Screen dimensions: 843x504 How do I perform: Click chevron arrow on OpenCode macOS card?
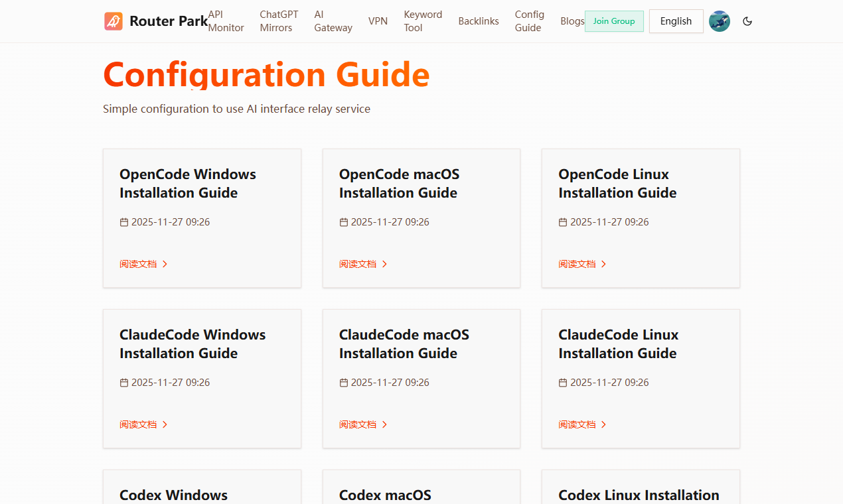pos(384,264)
